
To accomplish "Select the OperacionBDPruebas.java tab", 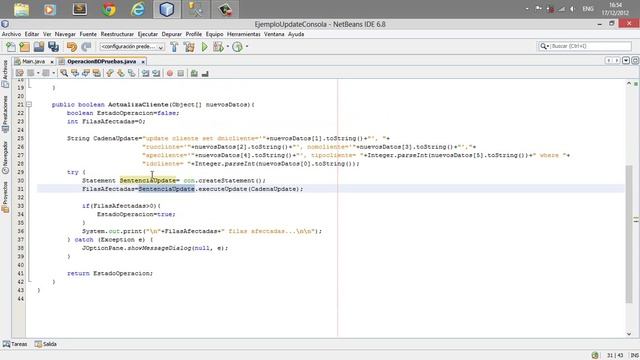I will coord(102,62).
